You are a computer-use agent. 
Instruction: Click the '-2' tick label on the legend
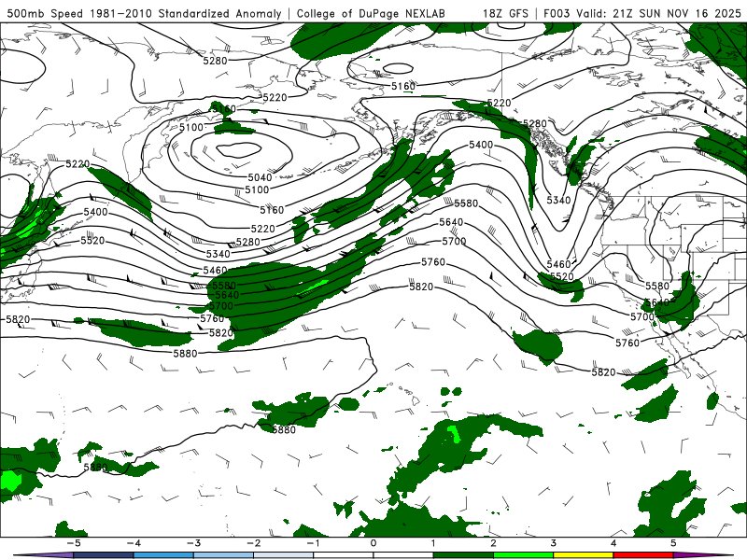(x=253, y=543)
